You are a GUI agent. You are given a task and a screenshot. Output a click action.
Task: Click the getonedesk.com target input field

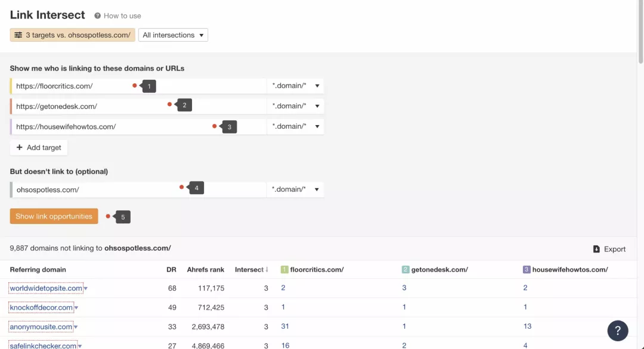[x=138, y=106]
